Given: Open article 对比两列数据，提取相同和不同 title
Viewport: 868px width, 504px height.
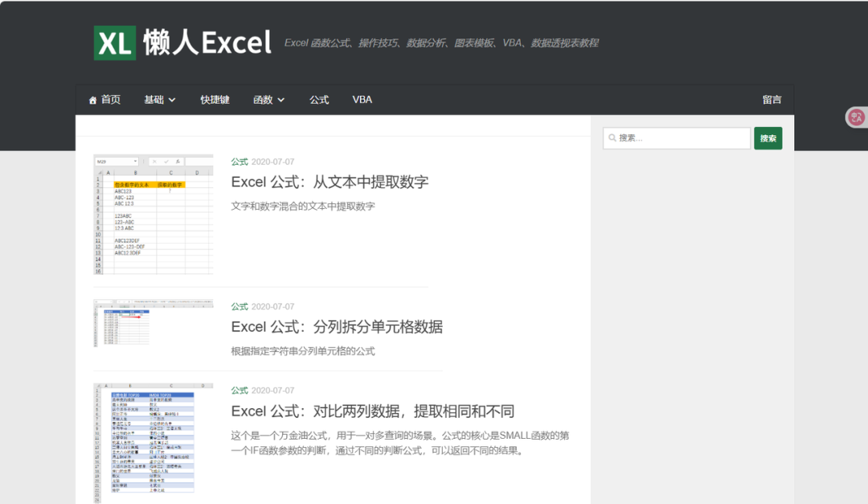Looking at the screenshot, I should pyautogui.click(x=372, y=412).
